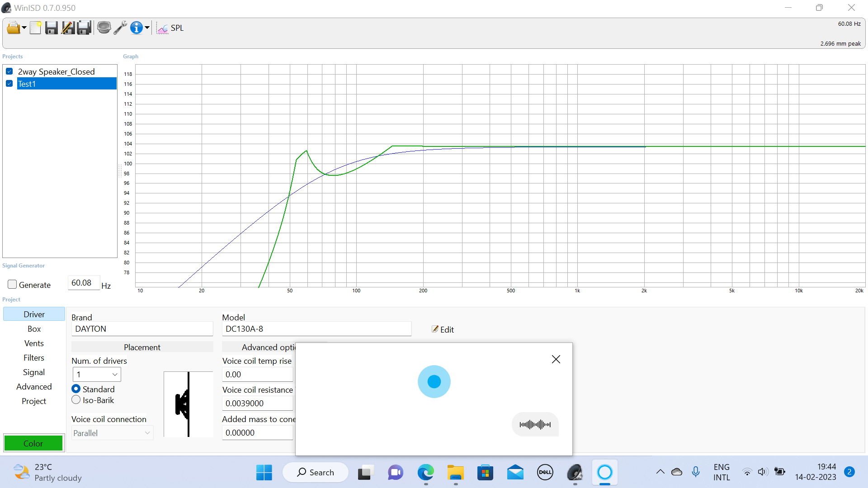This screenshot has height=488, width=868.
Task: Open Teams Chat from taskbar
Action: click(396, 473)
